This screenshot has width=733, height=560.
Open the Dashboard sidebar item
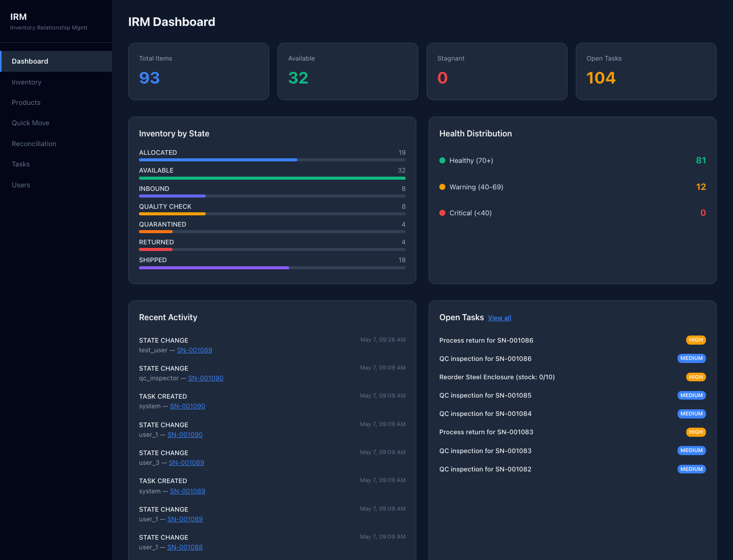[x=56, y=61]
